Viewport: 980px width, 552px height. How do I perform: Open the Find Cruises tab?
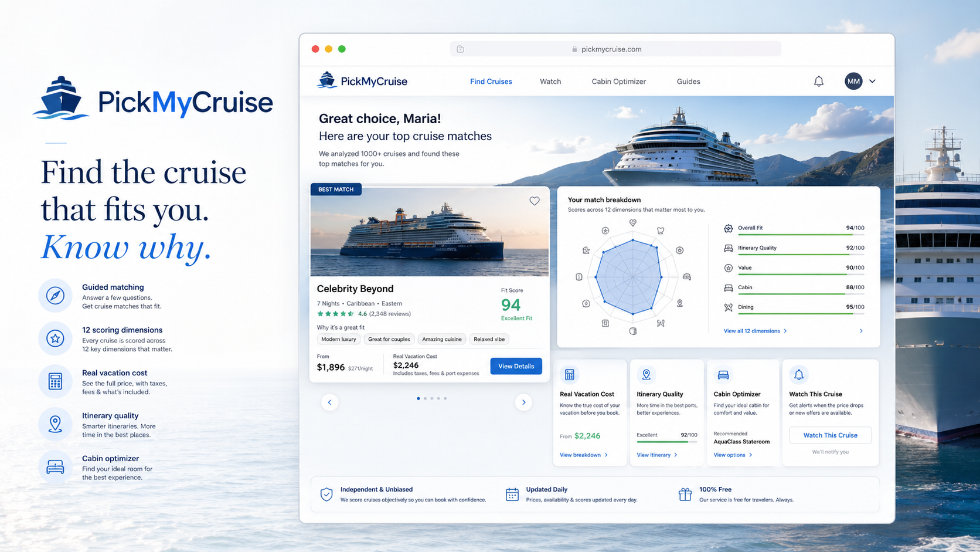pos(491,82)
